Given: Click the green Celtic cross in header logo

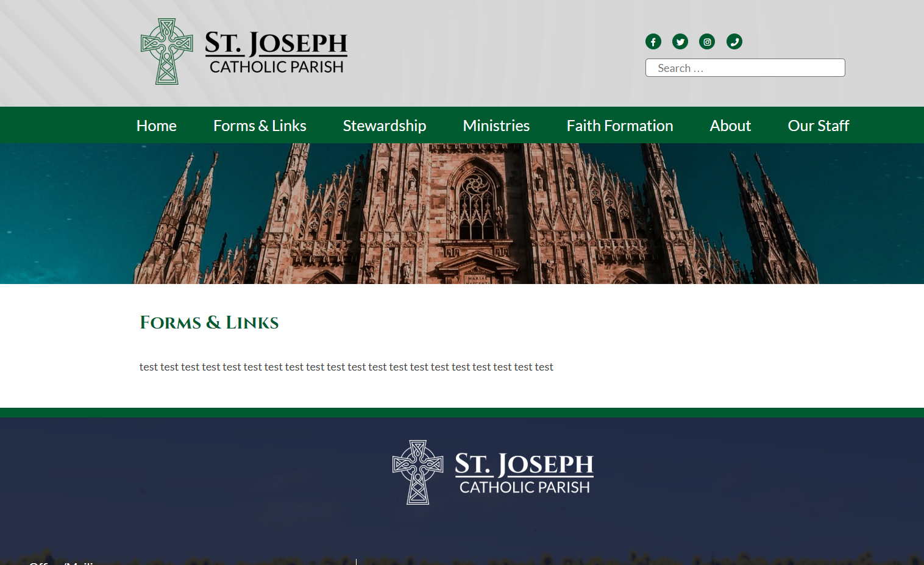Looking at the screenshot, I should point(166,52).
